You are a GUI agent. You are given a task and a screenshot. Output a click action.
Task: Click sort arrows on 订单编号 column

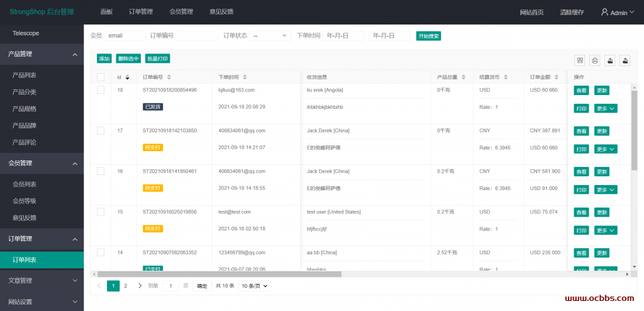pos(169,77)
